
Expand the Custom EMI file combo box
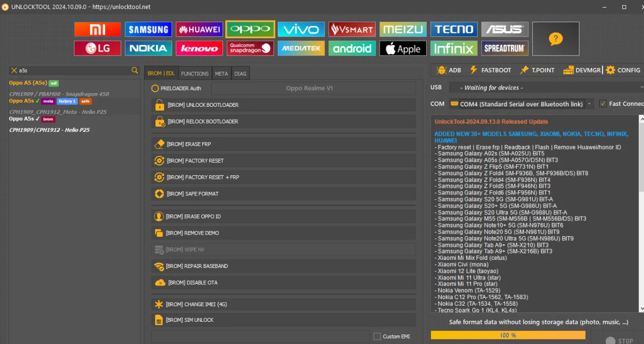tap(261, 336)
